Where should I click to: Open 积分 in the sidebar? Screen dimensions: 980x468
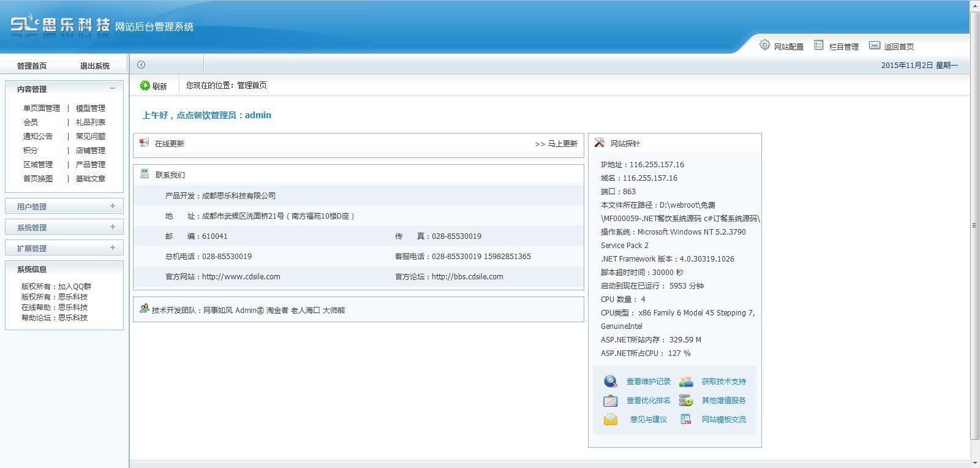pos(31,150)
